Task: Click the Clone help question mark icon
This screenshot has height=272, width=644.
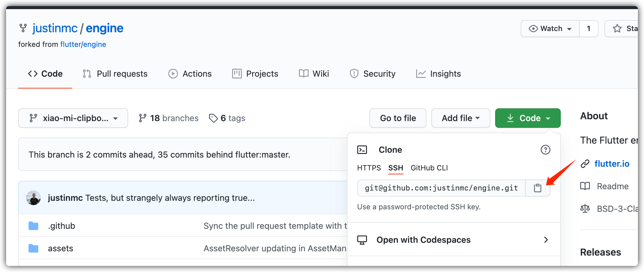Action: 545,150
